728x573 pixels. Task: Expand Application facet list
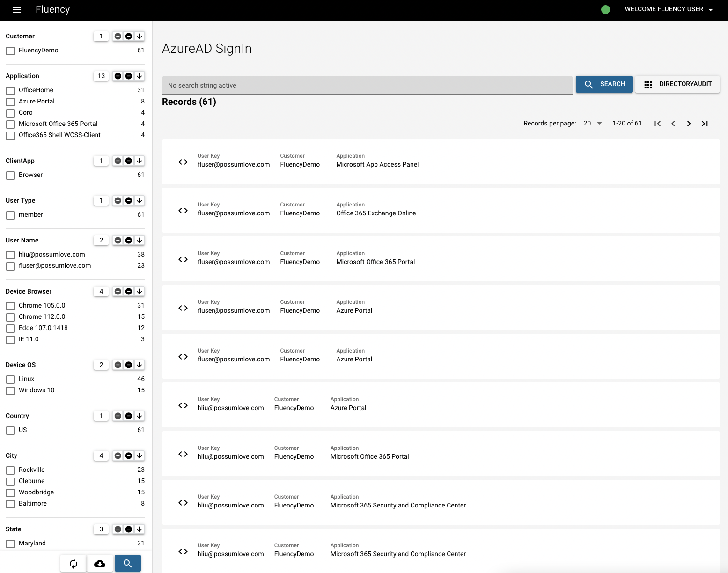(x=139, y=76)
